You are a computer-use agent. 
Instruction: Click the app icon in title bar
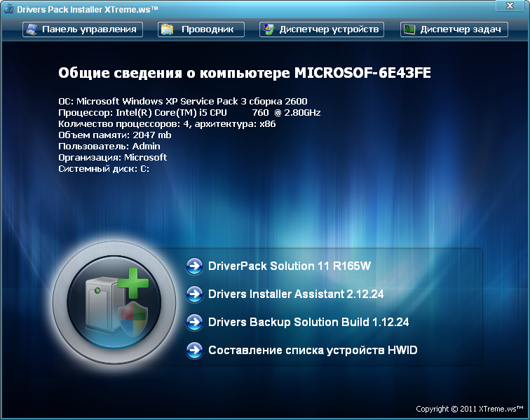[x=8, y=9]
